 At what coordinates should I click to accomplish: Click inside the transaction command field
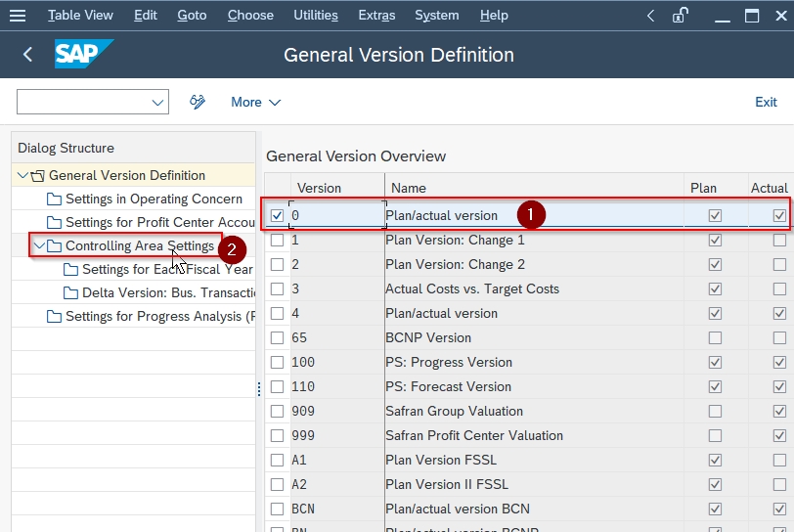(x=84, y=102)
